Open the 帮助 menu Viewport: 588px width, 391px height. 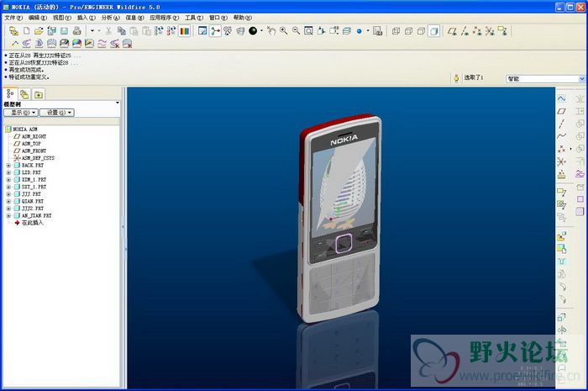pyautogui.click(x=243, y=18)
